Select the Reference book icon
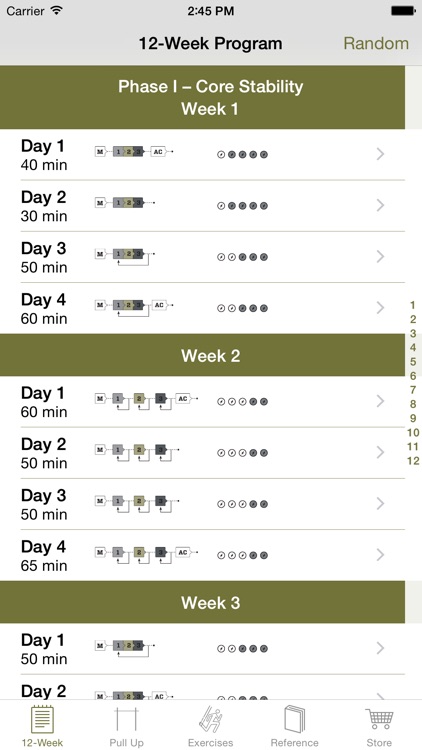The height and width of the screenshot is (750, 422). (x=295, y=720)
